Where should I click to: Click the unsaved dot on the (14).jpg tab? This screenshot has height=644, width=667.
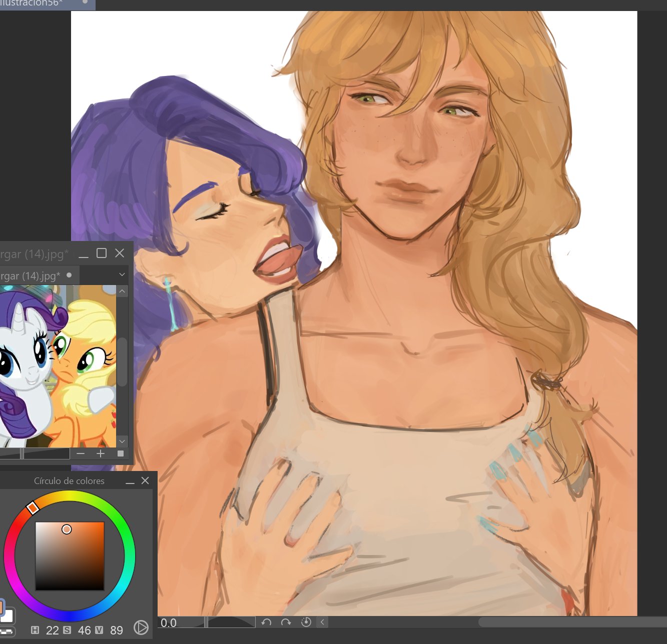pos(69,275)
